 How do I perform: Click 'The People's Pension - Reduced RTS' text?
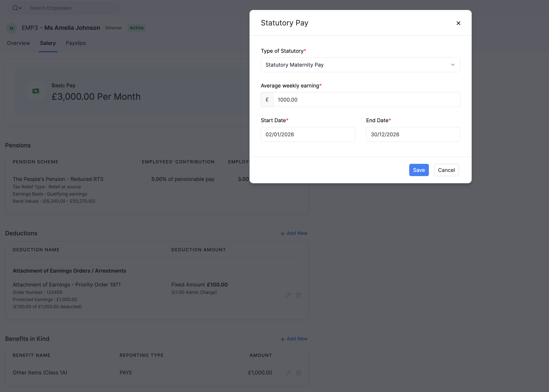[58, 179]
